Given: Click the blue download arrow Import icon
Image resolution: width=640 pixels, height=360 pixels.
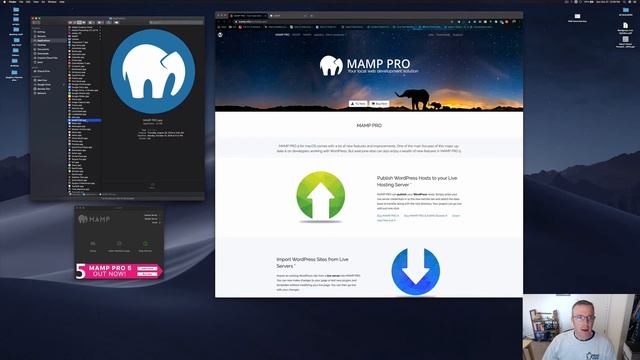Looking at the screenshot, I should tap(416, 271).
